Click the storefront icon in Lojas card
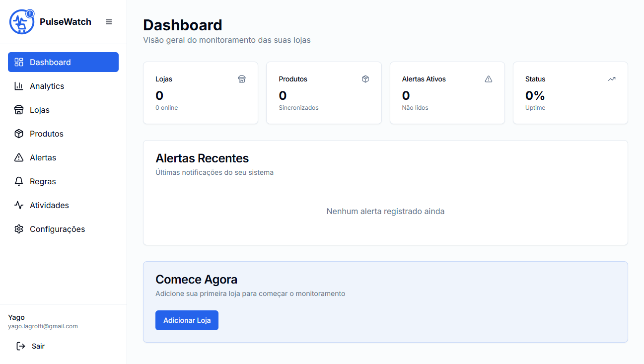The image size is (644, 364). click(x=242, y=79)
